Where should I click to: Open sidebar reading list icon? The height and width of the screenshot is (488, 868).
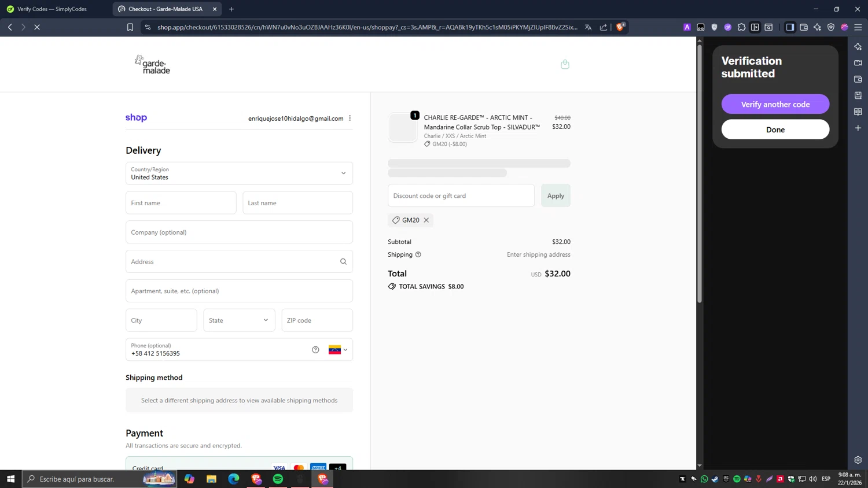click(858, 112)
